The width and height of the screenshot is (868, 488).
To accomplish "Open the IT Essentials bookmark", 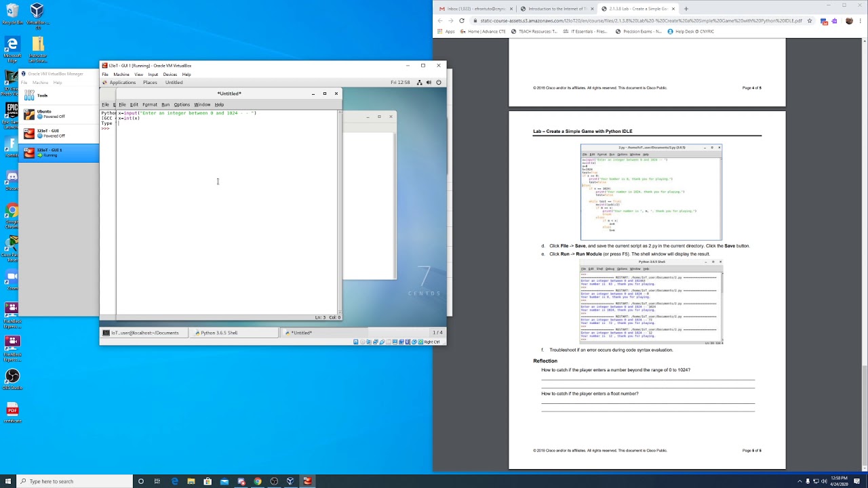I will click(x=585, y=31).
